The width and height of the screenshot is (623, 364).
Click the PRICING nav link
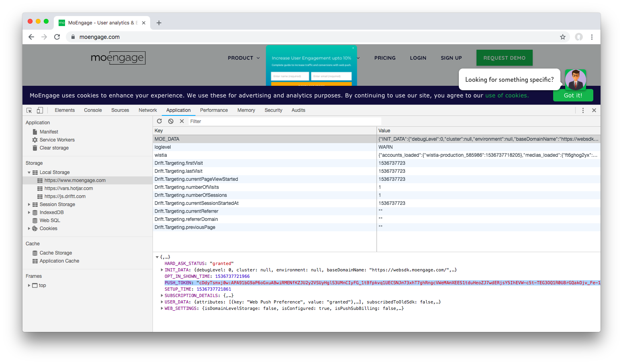click(x=385, y=58)
